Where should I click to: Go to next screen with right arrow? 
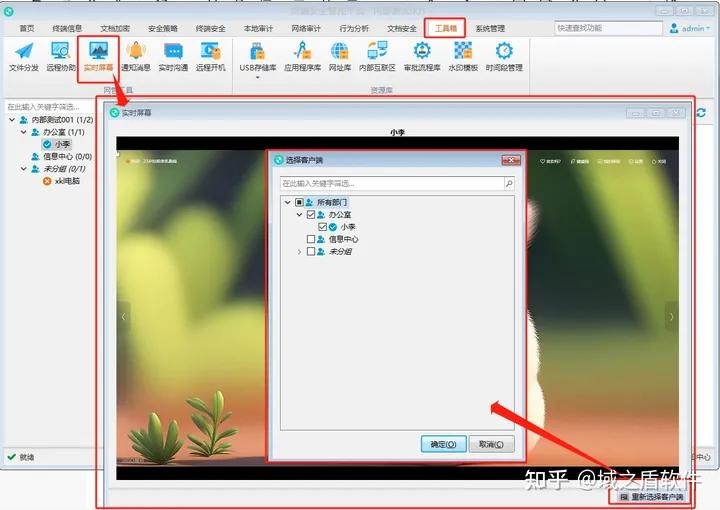pyautogui.click(x=672, y=316)
